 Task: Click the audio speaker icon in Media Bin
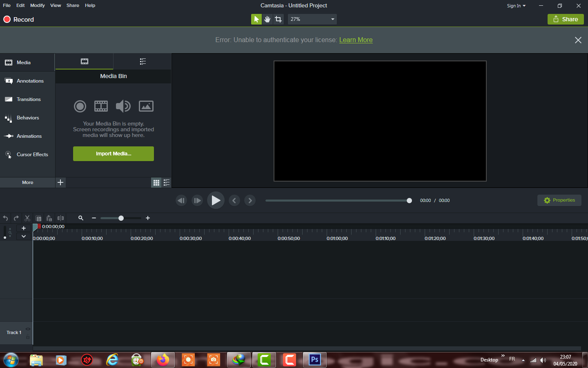click(123, 106)
